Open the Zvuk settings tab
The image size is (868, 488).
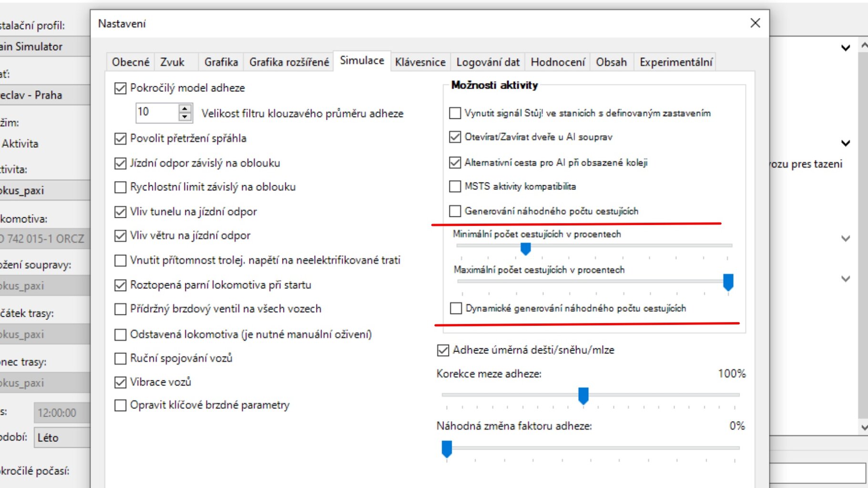coord(172,62)
